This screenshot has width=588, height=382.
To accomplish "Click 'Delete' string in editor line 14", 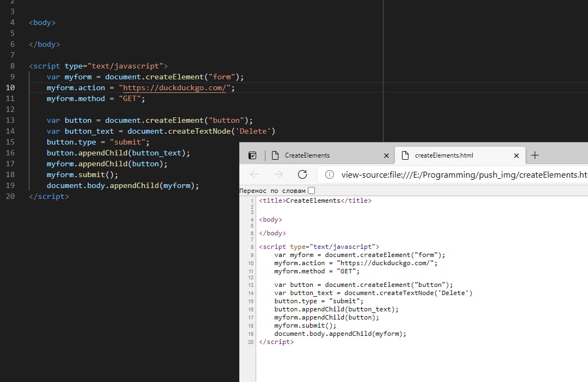I will click(253, 131).
